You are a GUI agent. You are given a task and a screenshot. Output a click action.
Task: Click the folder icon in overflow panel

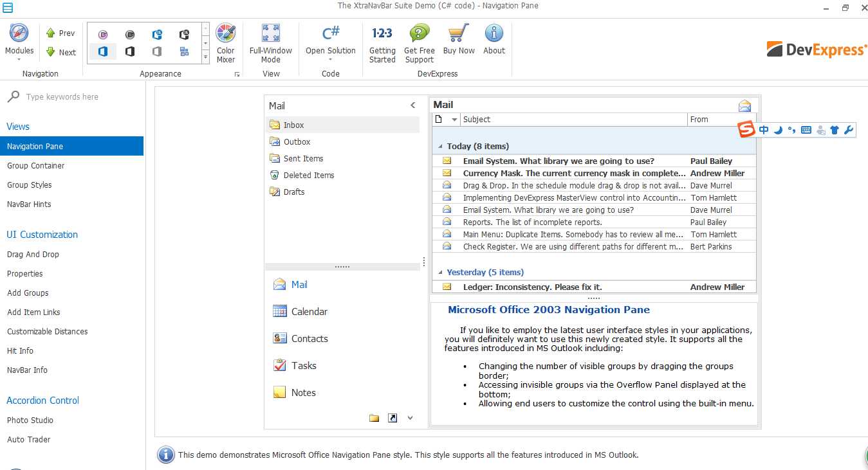tap(374, 419)
